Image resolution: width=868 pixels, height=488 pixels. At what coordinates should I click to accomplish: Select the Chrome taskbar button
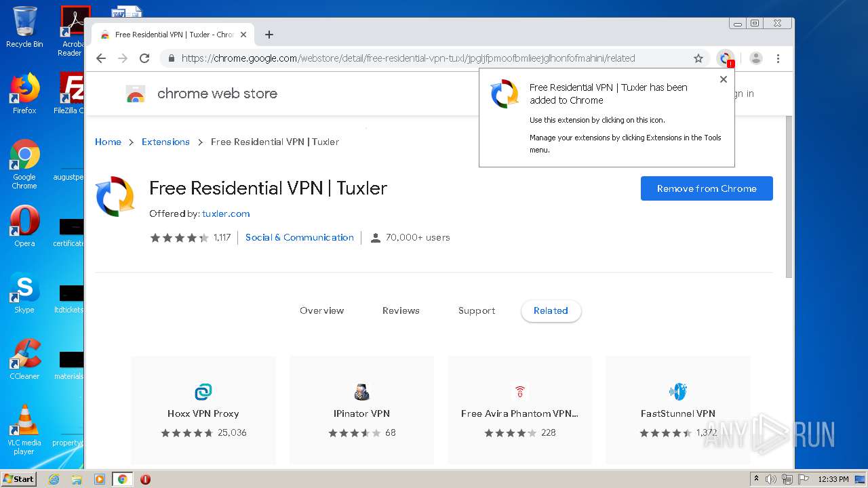coord(123,479)
